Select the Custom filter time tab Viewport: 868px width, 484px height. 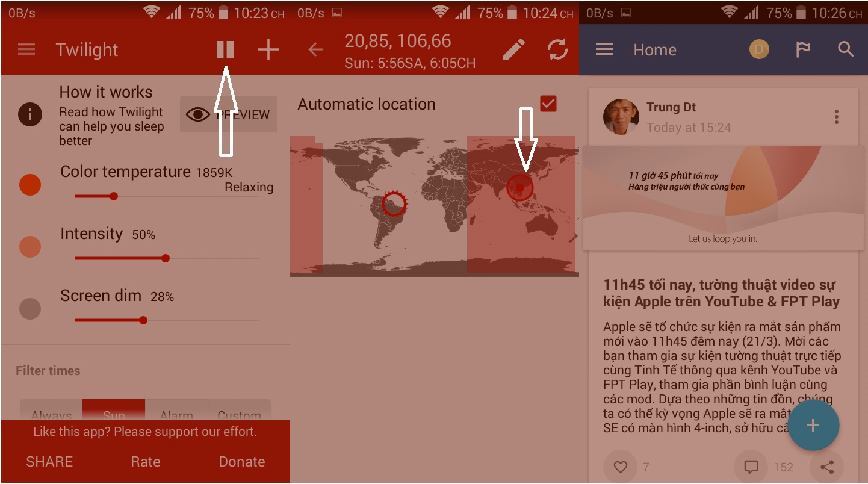[239, 411]
